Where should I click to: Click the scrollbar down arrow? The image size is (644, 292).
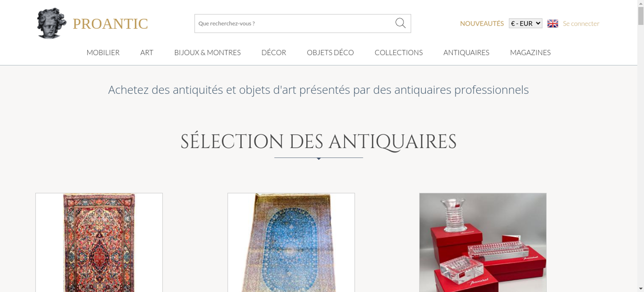640,289
